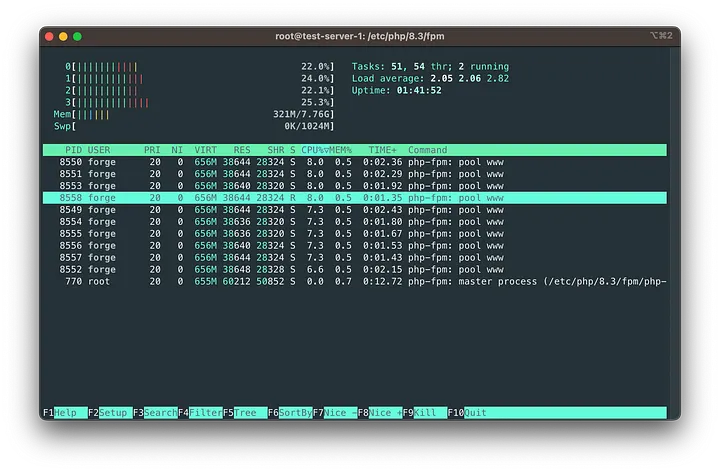The width and height of the screenshot is (720, 472).
Task: Click F10 Quit in the footer
Action: coord(467,412)
